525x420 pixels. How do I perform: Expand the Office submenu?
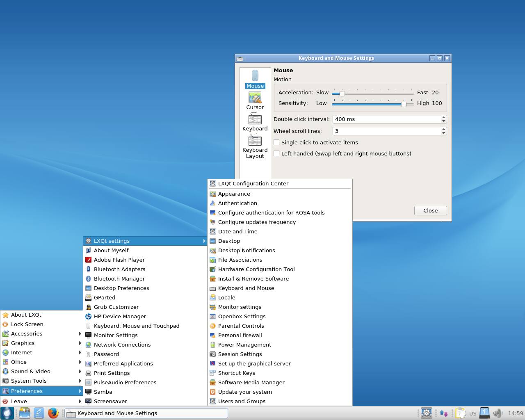[41, 362]
